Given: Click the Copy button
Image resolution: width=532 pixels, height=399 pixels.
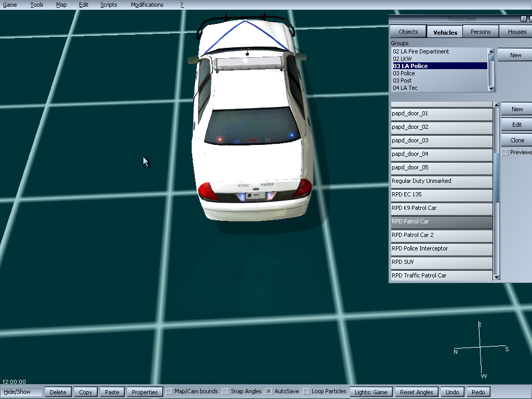Looking at the screenshot, I should tap(86, 392).
